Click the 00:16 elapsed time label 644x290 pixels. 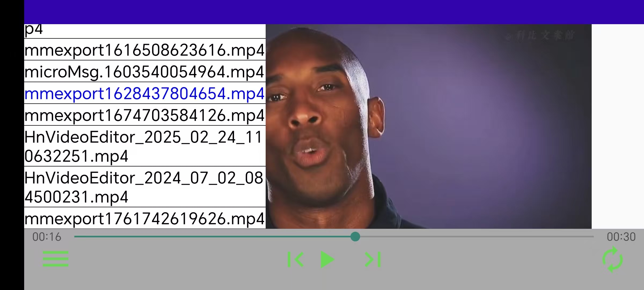(x=47, y=237)
